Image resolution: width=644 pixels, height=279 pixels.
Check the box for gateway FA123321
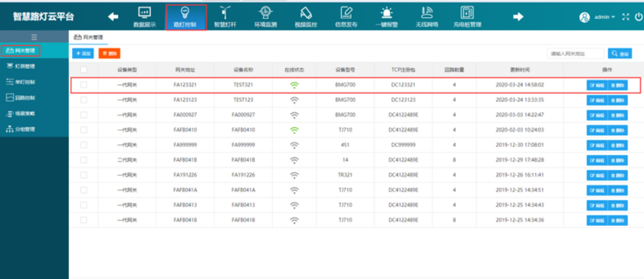click(x=83, y=85)
